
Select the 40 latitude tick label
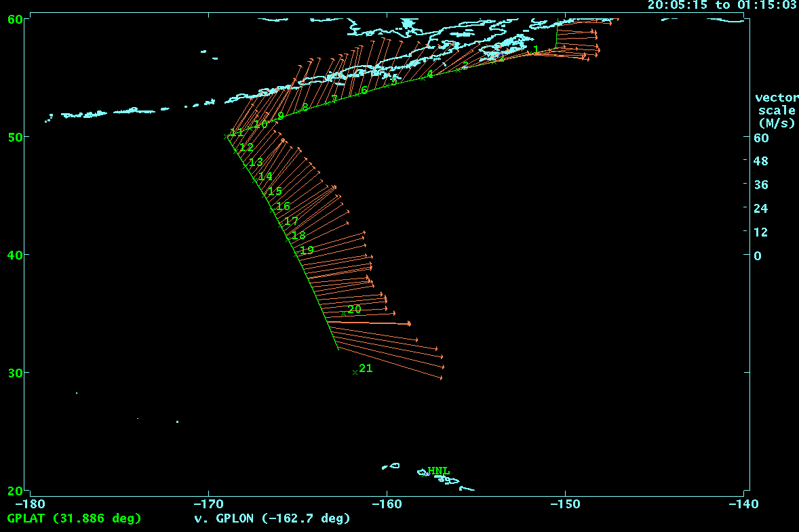point(14,255)
